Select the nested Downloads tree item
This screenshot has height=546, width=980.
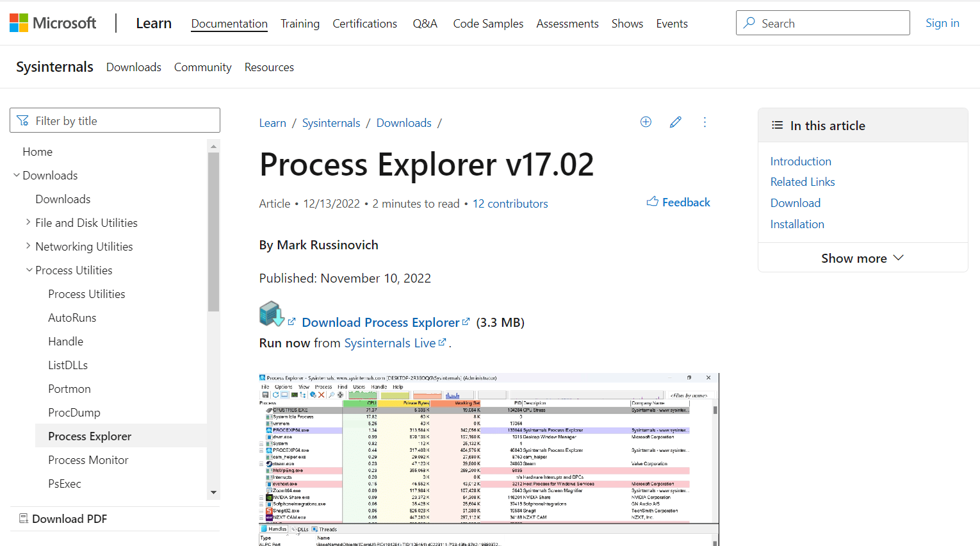coord(63,199)
